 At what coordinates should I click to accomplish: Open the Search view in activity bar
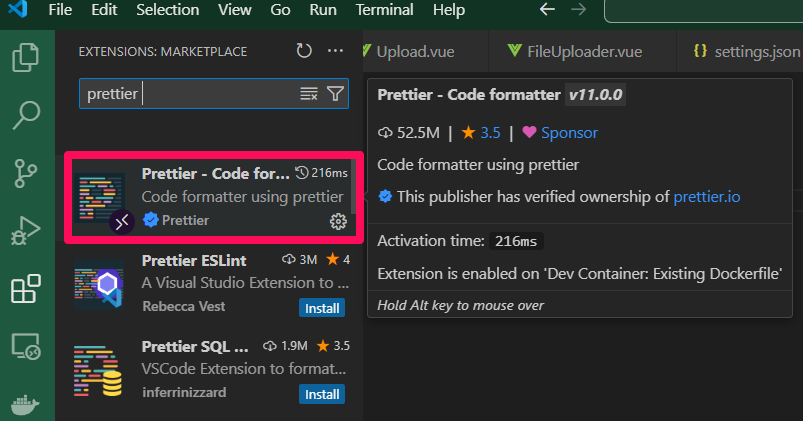pos(26,115)
